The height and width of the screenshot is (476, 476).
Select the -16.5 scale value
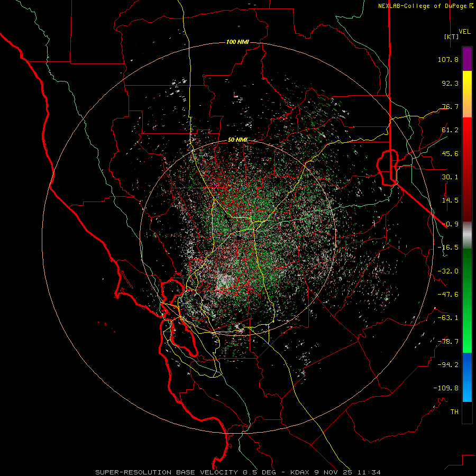click(448, 248)
